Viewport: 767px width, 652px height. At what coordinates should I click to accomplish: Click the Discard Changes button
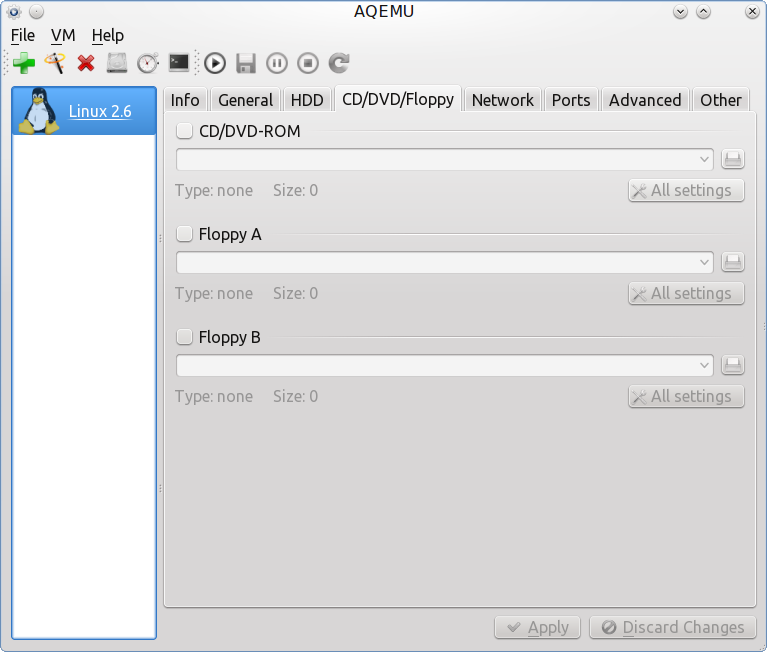[x=673, y=627]
